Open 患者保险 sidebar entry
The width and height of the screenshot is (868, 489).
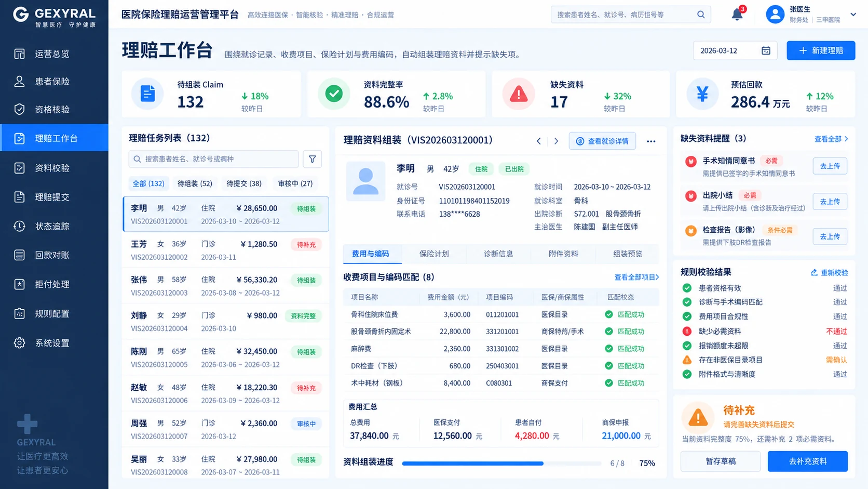(x=54, y=82)
